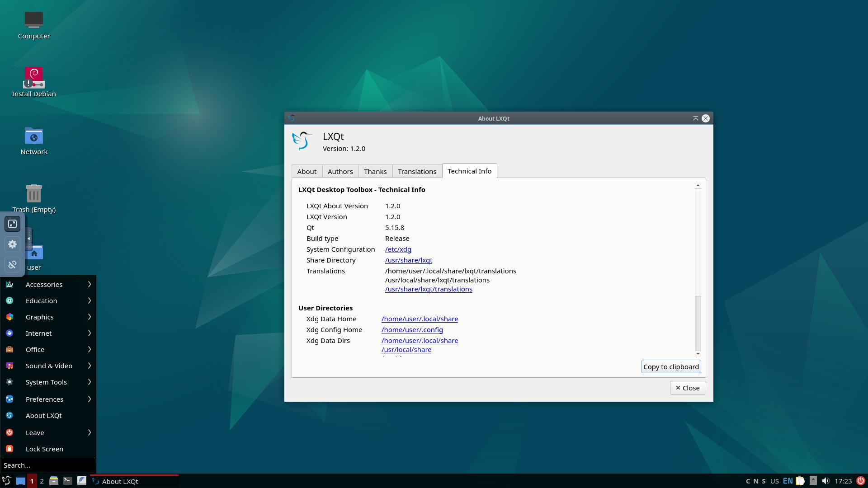Expand the Internet menu category

point(48,333)
